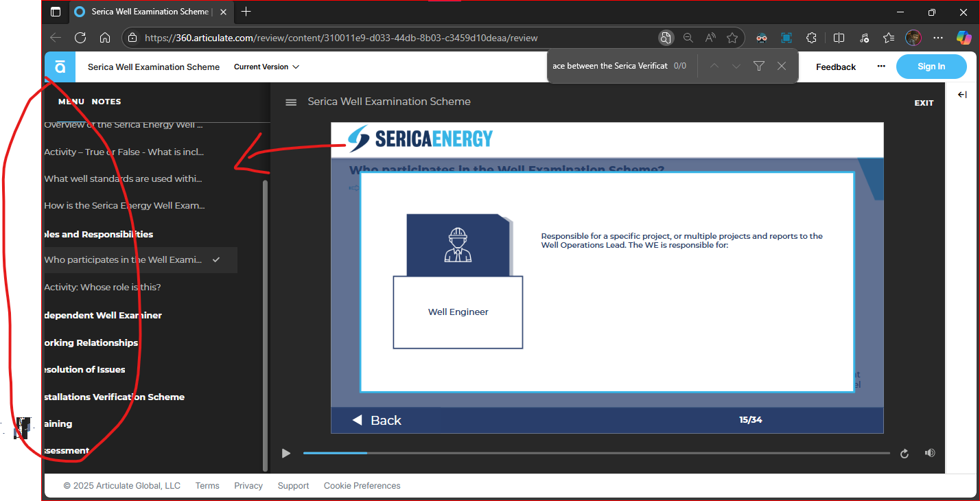Zoom out using address bar magnifier
The width and height of the screenshot is (980, 501).
point(688,38)
